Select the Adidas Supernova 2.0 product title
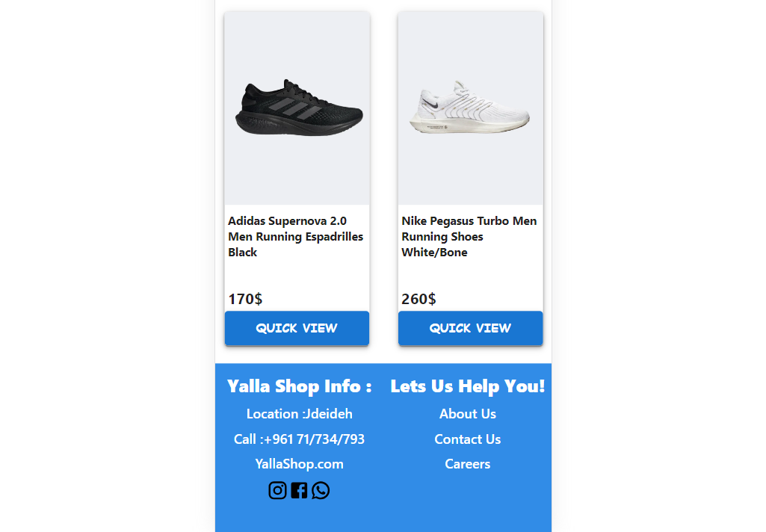 click(x=295, y=236)
